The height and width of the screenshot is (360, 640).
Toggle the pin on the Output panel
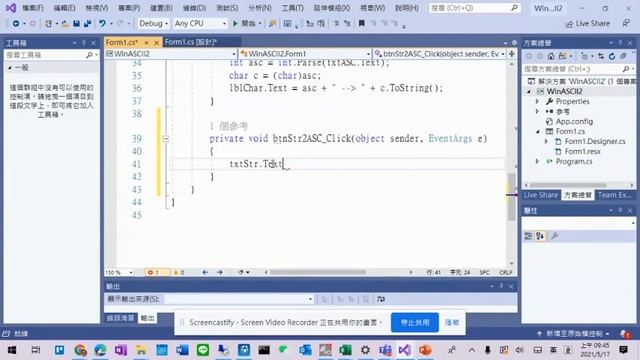click(x=501, y=287)
